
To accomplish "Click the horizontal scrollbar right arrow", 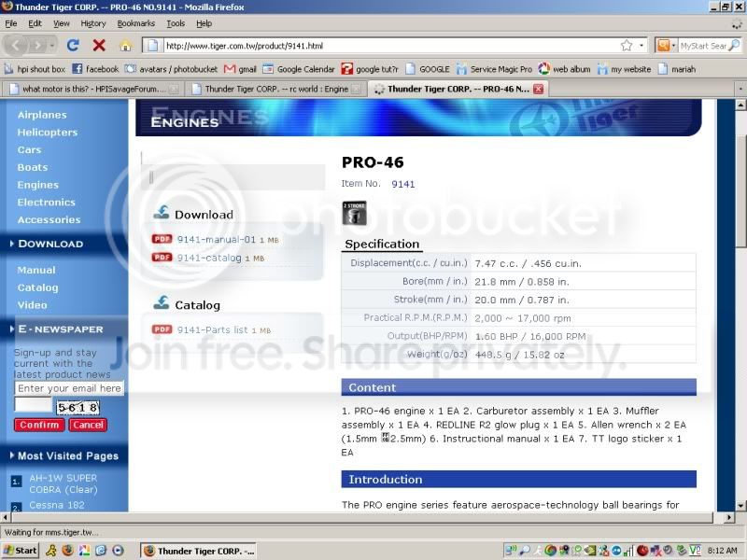I will 729,517.
